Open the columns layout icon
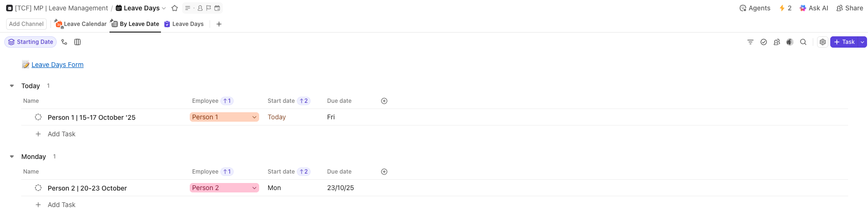Viewport: 868px width, 208px height. (77, 42)
